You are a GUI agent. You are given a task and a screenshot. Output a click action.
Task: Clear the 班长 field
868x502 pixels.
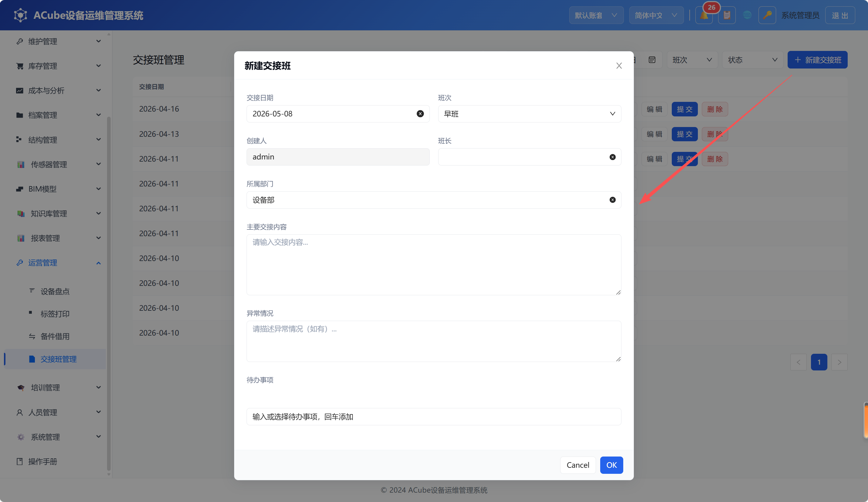click(612, 157)
